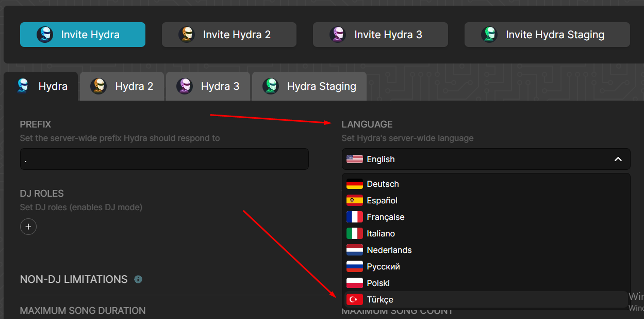Click Invite Hydra 3 button
Screen dimensions: 644x319
pos(380,35)
